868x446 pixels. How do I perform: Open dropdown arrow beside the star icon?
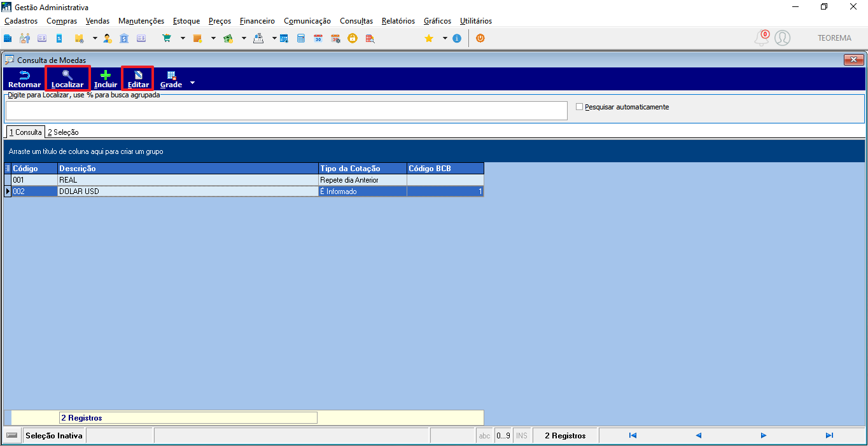pos(445,38)
